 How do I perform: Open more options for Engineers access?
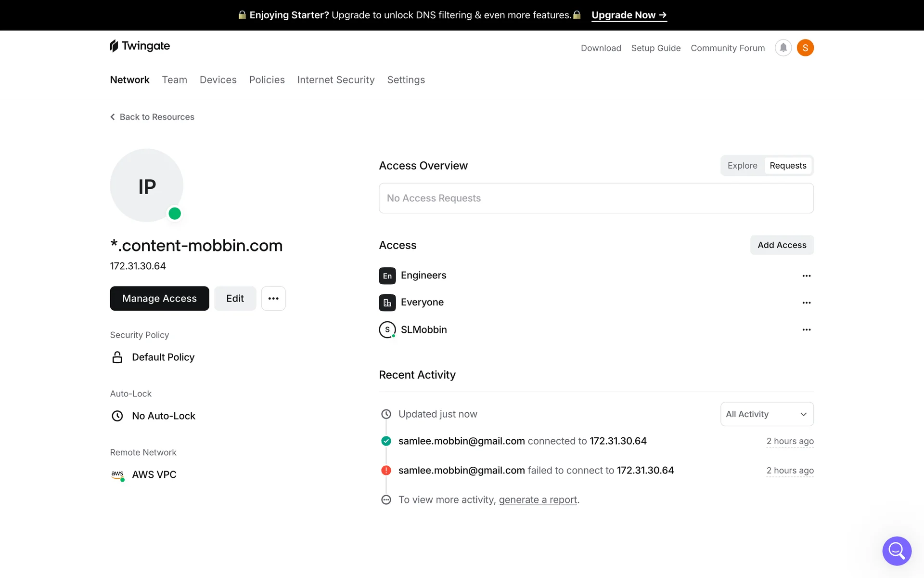(x=806, y=276)
